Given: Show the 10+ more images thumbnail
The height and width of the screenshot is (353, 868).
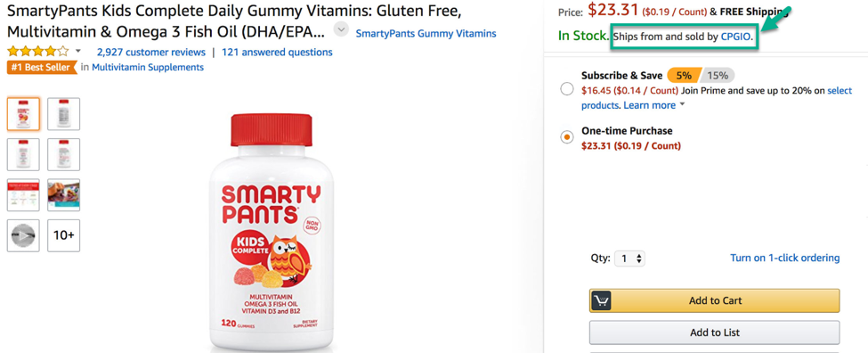Looking at the screenshot, I should pos(64,235).
